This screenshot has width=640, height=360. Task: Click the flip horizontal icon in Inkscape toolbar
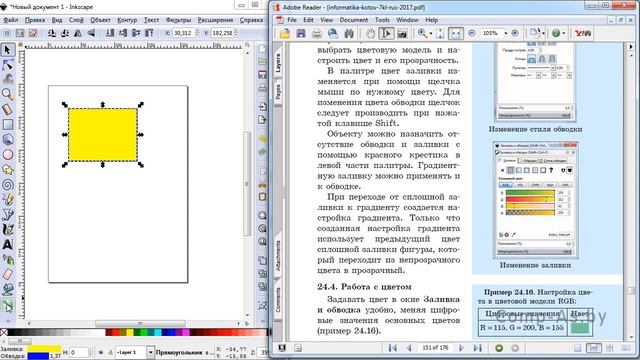coord(78,33)
